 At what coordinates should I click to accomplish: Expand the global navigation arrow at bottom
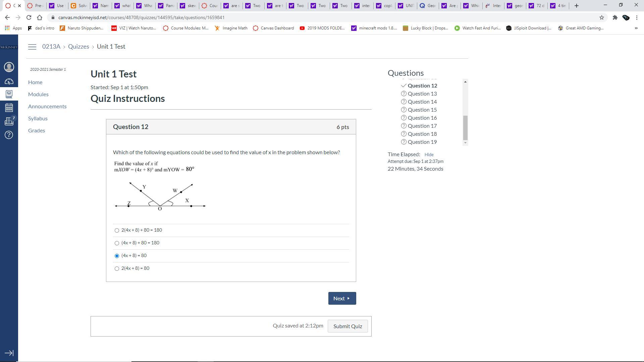click(x=9, y=353)
